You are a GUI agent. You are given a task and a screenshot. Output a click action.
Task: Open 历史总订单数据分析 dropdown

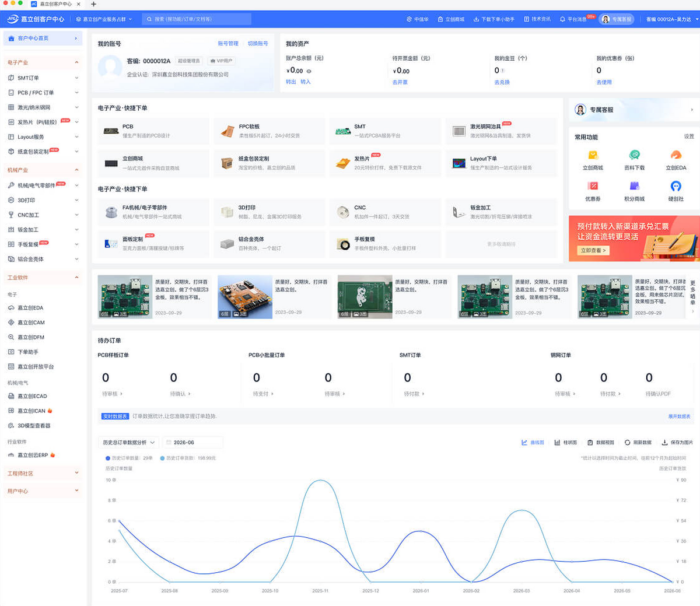point(128,443)
